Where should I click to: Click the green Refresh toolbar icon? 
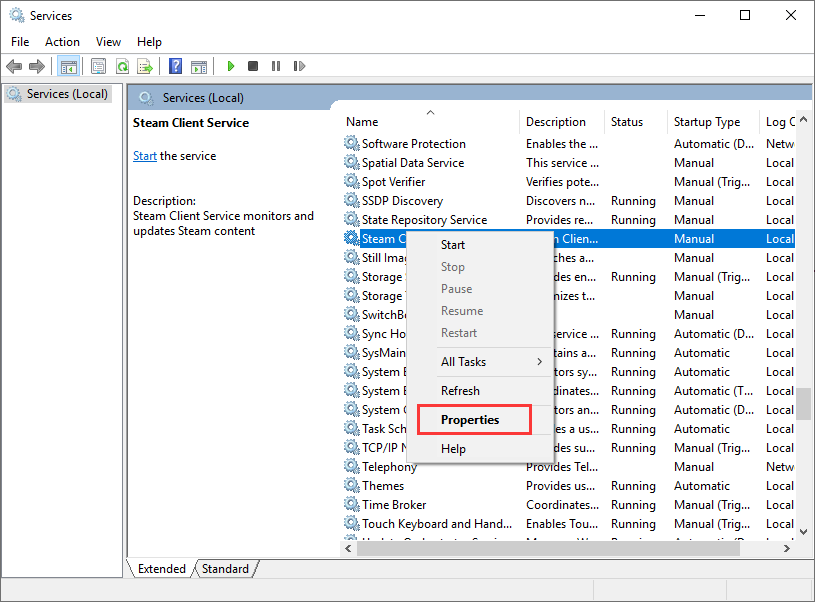[122, 66]
